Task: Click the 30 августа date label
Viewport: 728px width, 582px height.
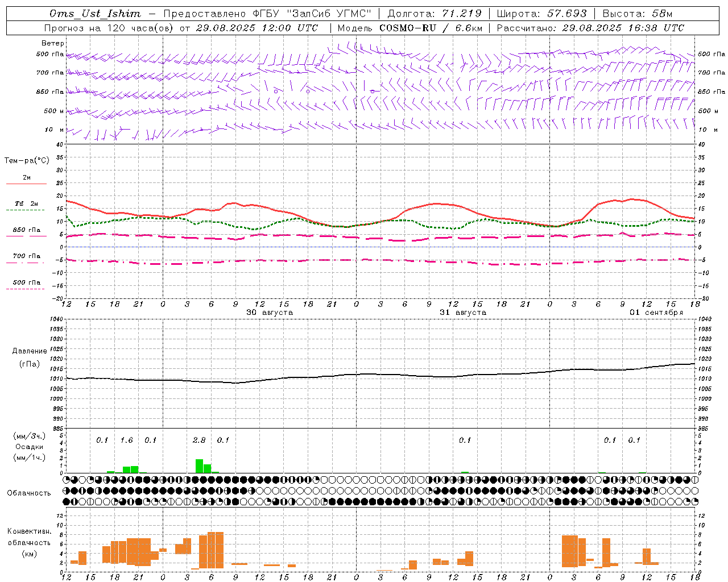Action: [270, 313]
